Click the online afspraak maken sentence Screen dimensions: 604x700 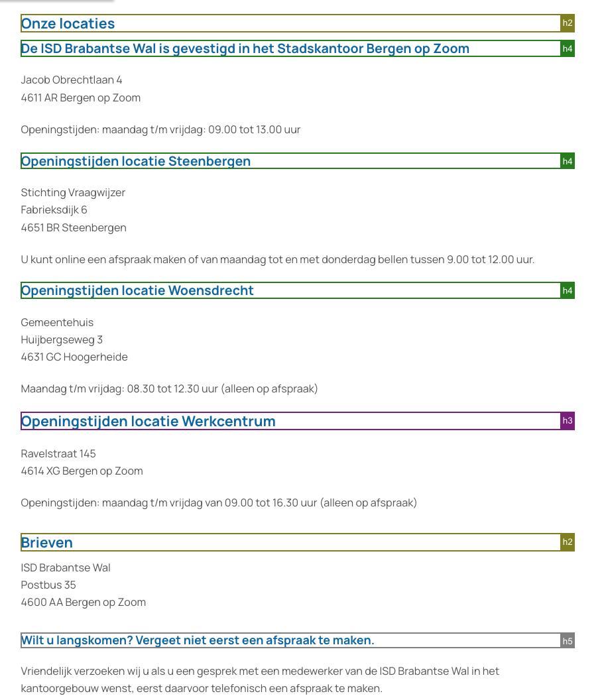277,259
